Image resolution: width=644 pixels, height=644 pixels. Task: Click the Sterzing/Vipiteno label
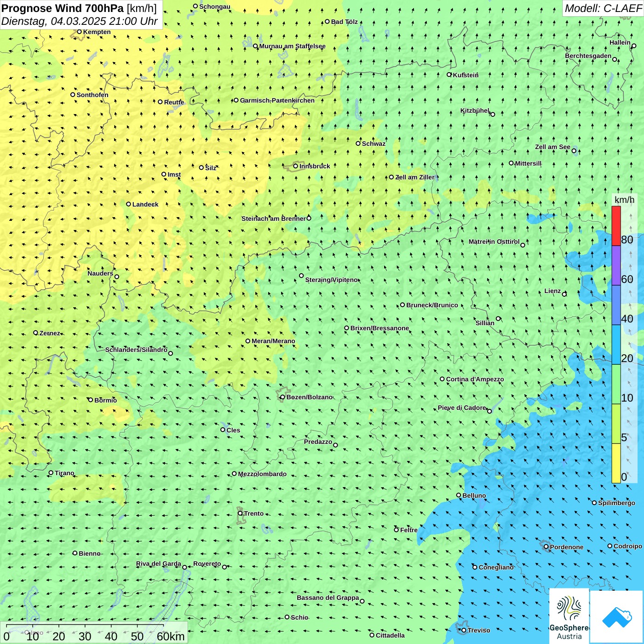point(331,280)
